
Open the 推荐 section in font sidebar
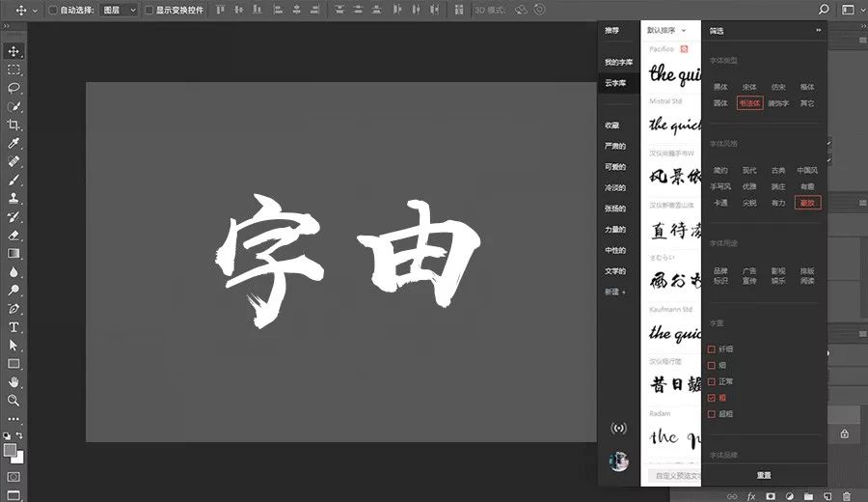click(611, 31)
